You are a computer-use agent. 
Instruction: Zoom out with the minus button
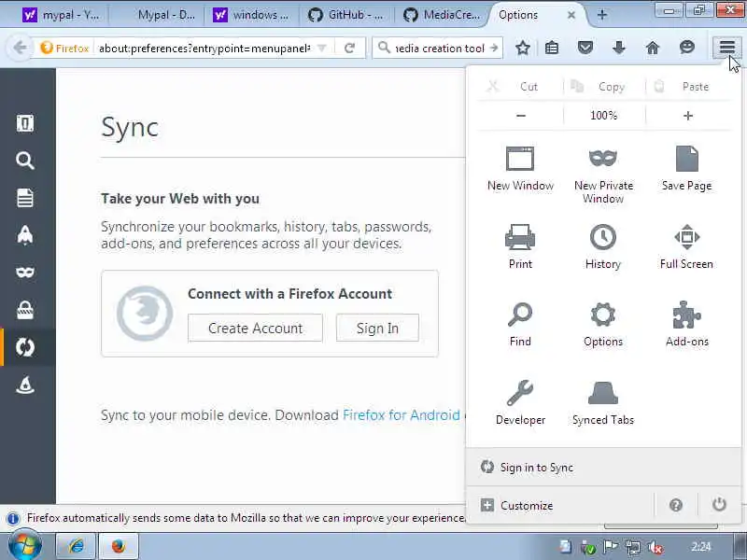[521, 116]
